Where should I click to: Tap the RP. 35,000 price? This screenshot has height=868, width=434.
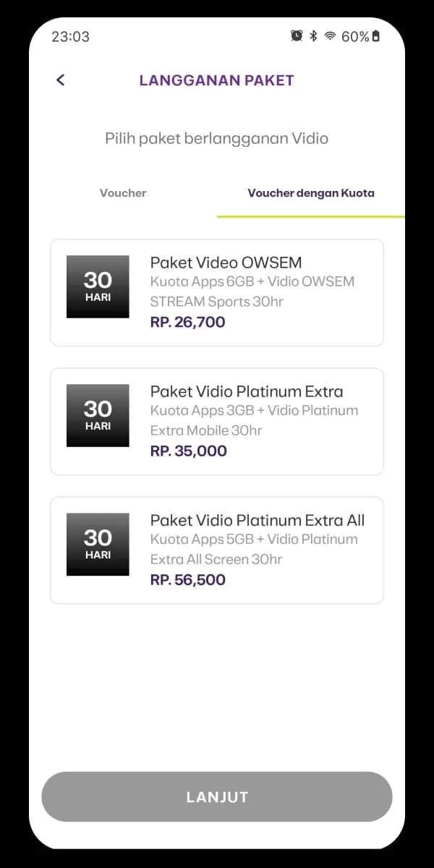188,451
